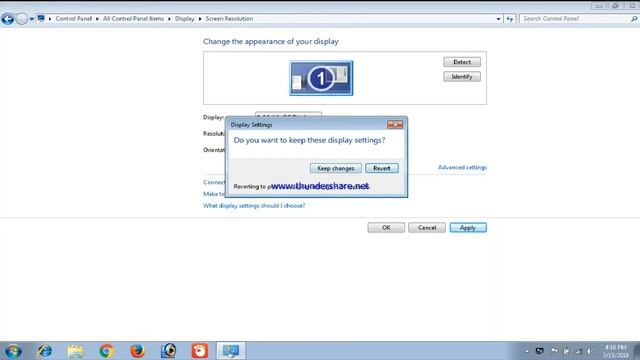Expand the arrow after All Control Panel Items
640x360 pixels.
click(x=169, y=19)
